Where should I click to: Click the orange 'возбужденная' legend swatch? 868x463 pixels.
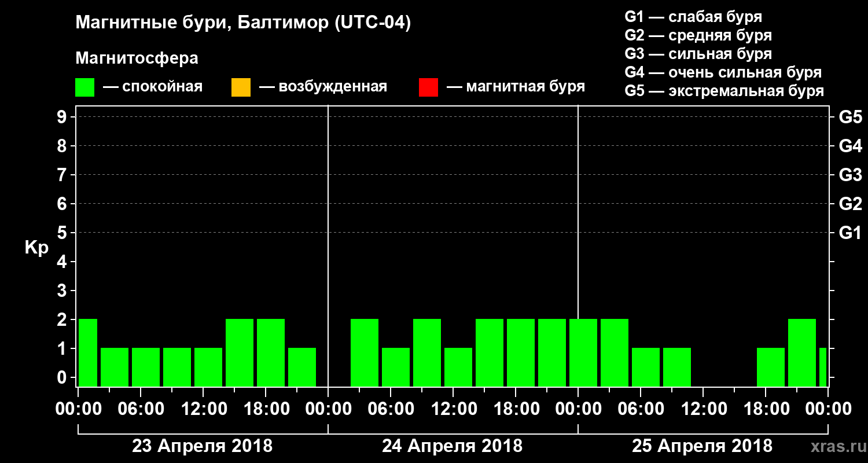click(x=241, y=87)
